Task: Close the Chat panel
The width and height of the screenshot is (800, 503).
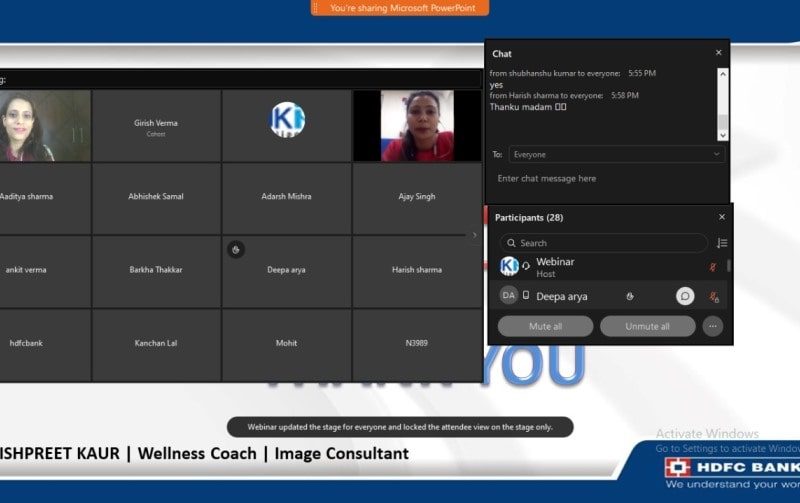Action: click(718, 53)
